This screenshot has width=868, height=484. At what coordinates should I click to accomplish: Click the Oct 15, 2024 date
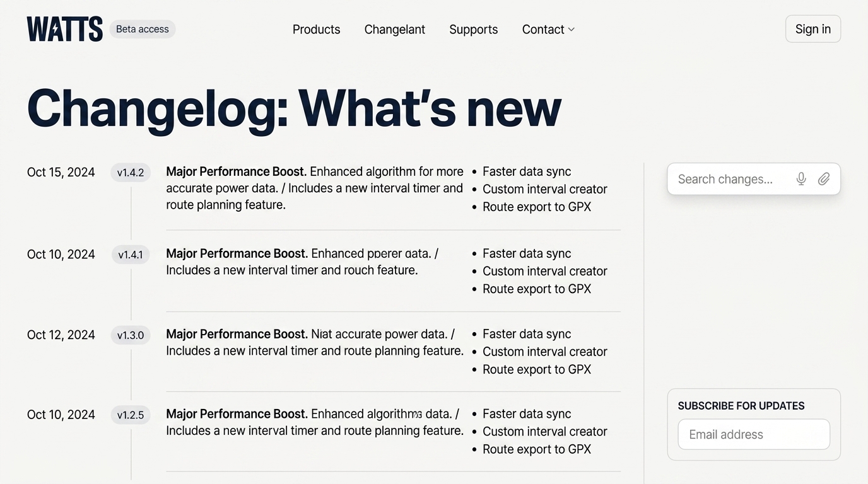pyautogui.click(x=61, y=172)
